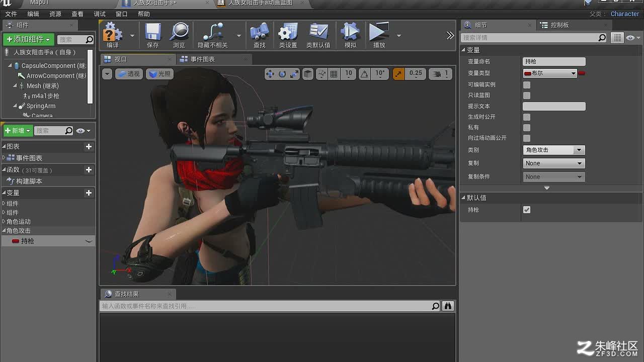Expand 角色运动 variable category

click(4, 221)
